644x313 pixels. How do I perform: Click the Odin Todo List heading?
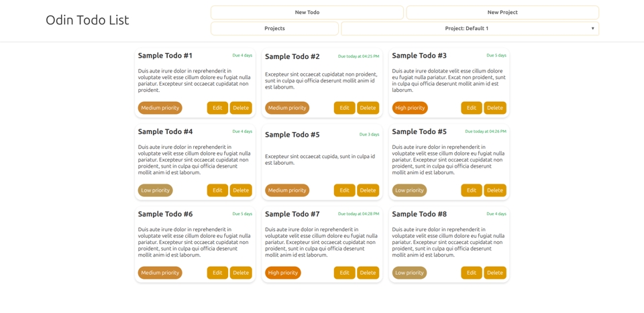[x=87, y=21]
